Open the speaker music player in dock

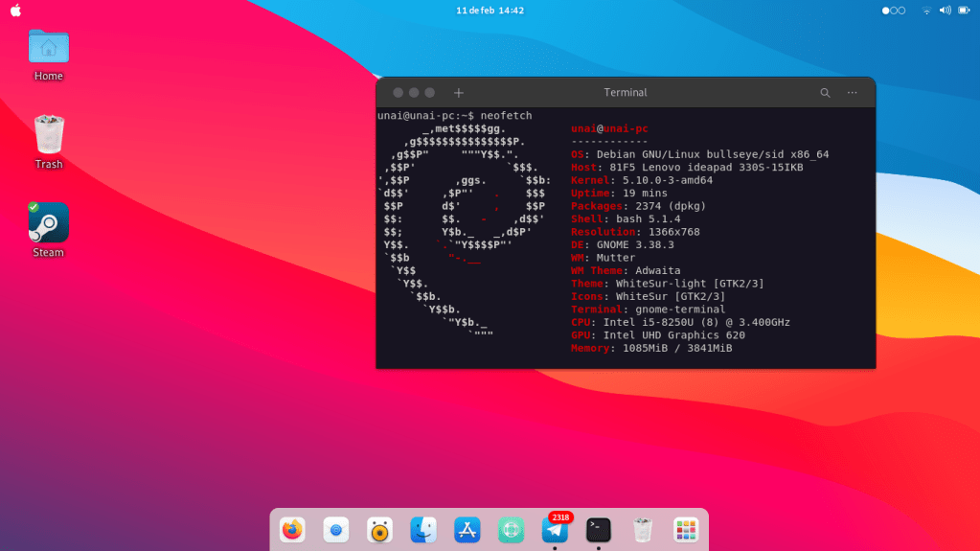(379, 529)
